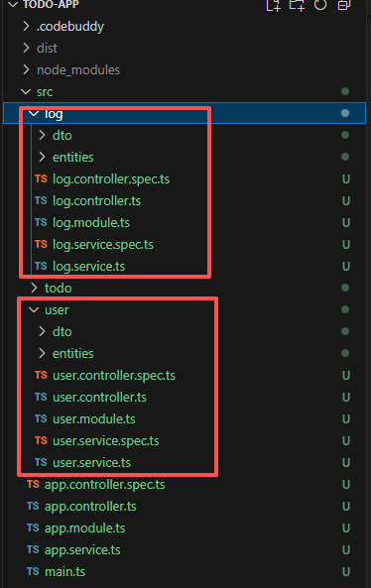Open main.ts file
The image size is (371, 588).
[x=64, y=571]
